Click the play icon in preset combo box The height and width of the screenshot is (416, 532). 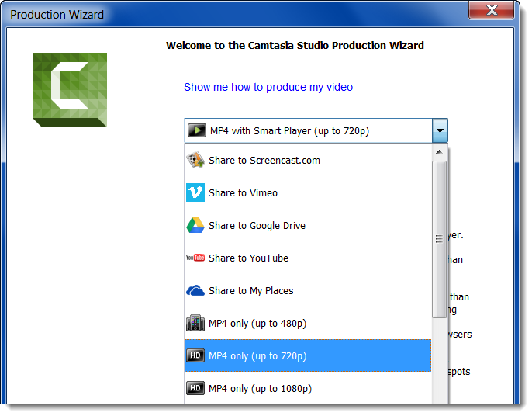coord(197,130)
